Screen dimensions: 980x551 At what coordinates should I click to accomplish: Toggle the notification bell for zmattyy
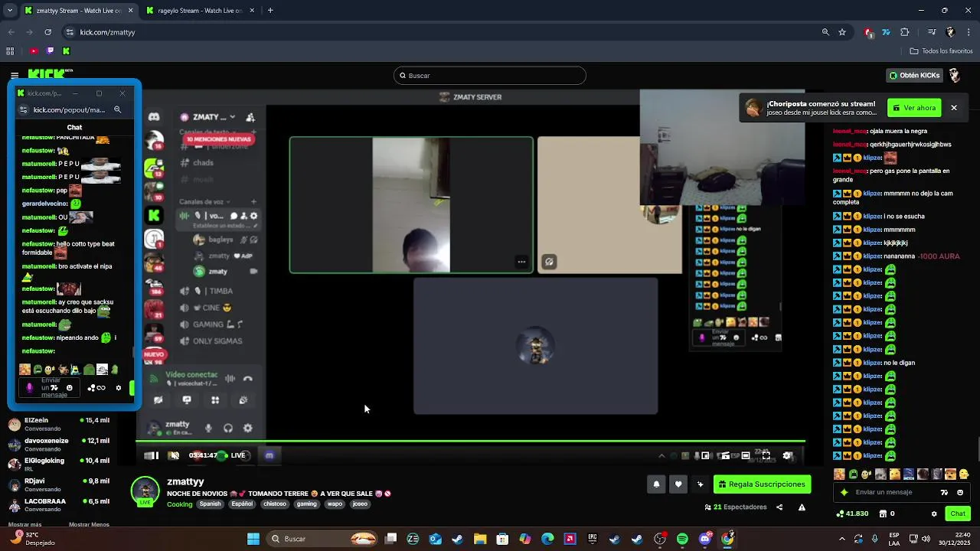(656, 484)
